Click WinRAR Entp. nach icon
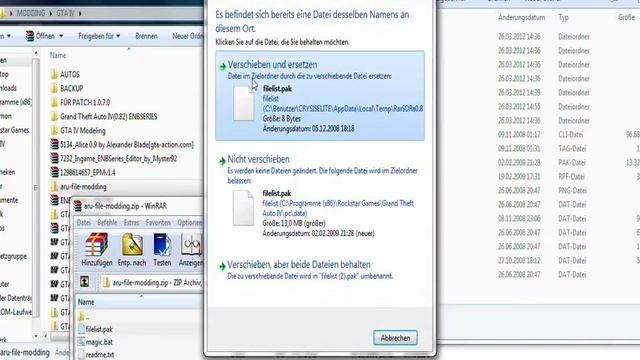Image resolution: width=640 pixels, height=360 pixels. 131,249
